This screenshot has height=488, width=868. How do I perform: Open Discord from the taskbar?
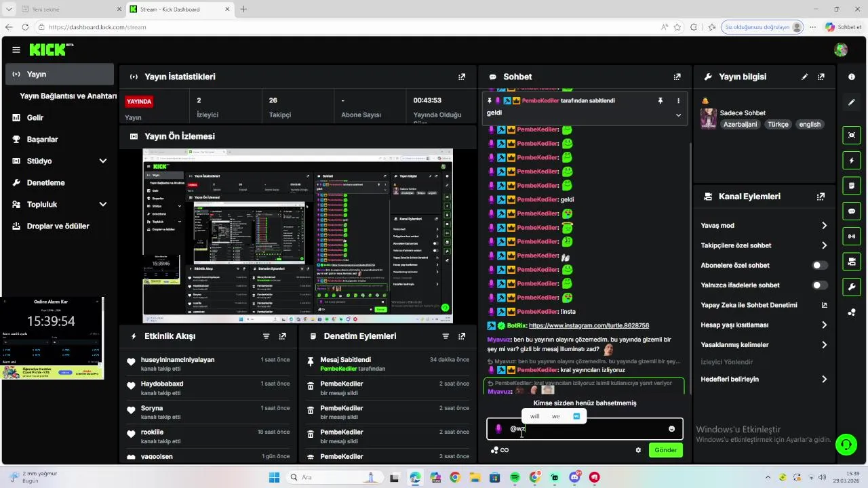pyautogui.click(x=575, y=477)
